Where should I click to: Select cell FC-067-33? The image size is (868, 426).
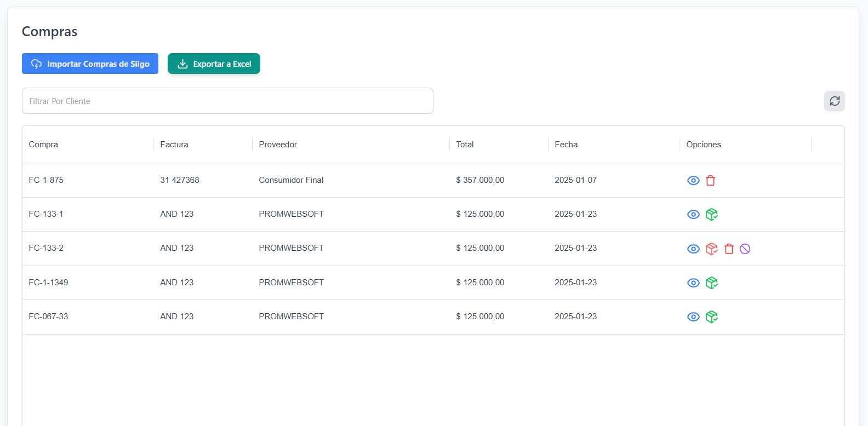(49, 316)
